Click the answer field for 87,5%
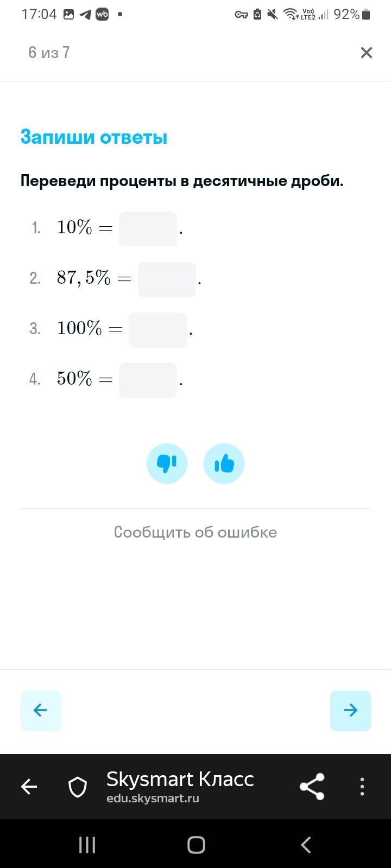The height and width of the screenshot is (868, 391). pos(167,279)
